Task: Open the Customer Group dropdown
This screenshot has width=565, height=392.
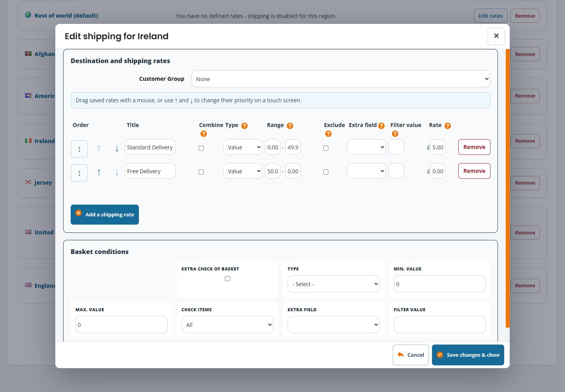Action: coord(341,79)
